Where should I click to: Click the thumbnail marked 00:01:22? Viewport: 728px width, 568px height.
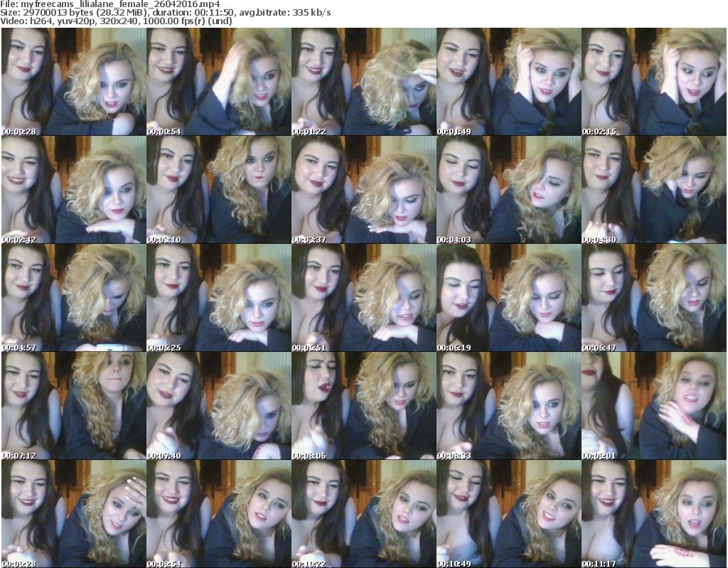point(363,82)
